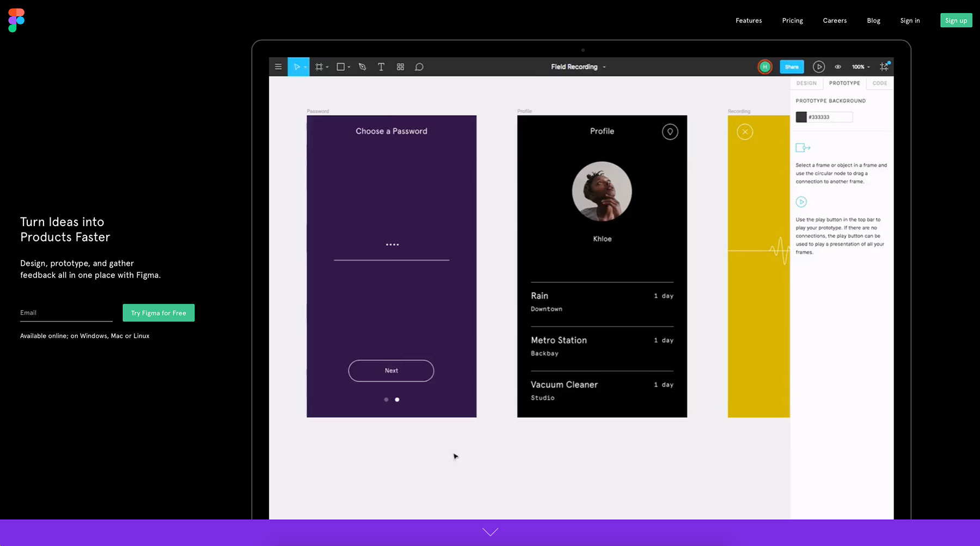Play the prototype presentation

point(818,67)
